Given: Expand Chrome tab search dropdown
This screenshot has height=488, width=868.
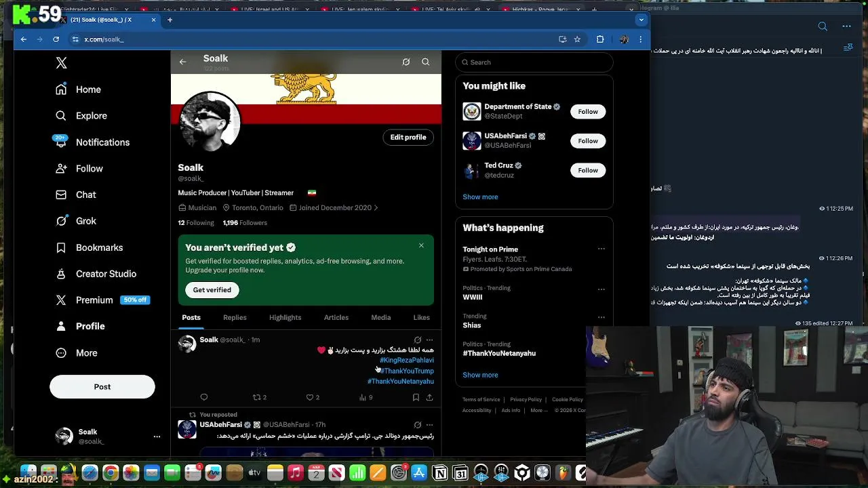Looking at the screenshot, I should click(x=641, y=20).
